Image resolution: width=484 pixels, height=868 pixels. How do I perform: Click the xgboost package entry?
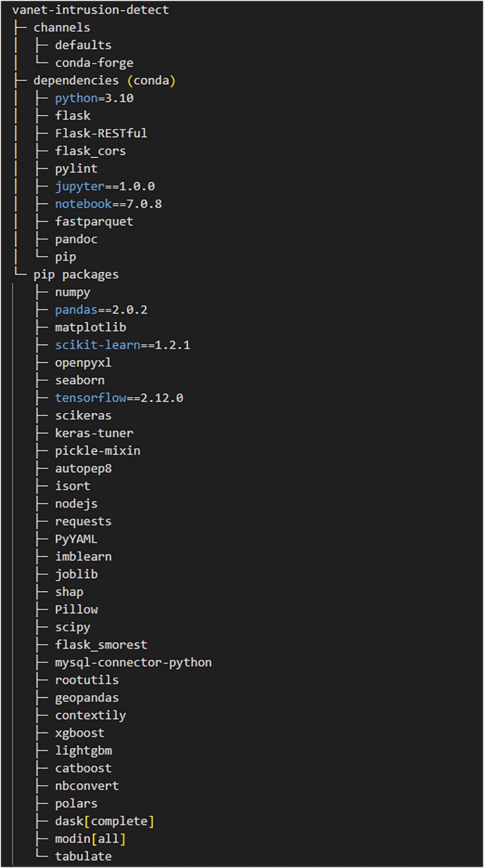80,733
